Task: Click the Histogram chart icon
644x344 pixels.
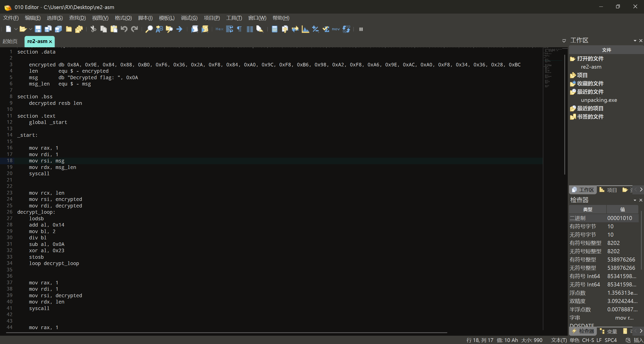Action: pos(305,29)
